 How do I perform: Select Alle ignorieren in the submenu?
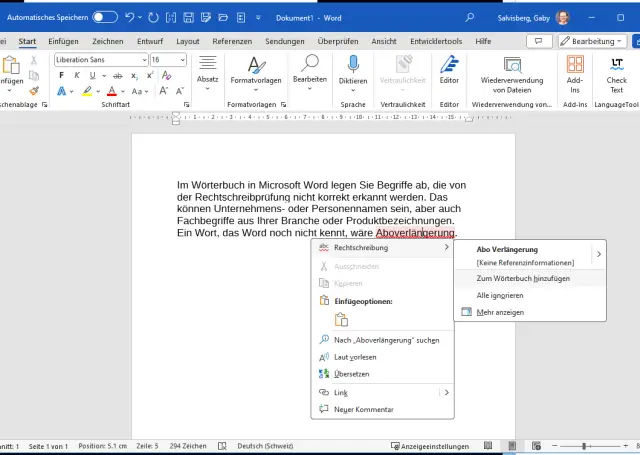coord(499,295)
